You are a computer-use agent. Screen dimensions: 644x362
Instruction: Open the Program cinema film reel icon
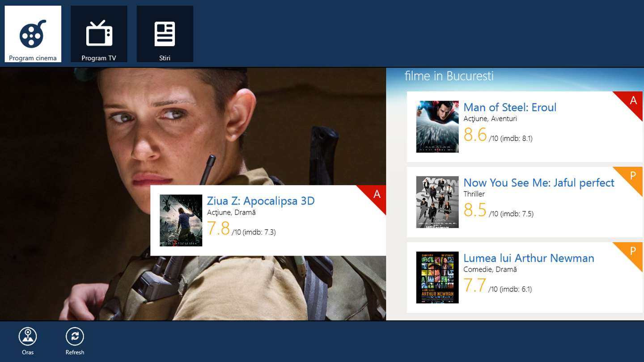coord(33,34)
